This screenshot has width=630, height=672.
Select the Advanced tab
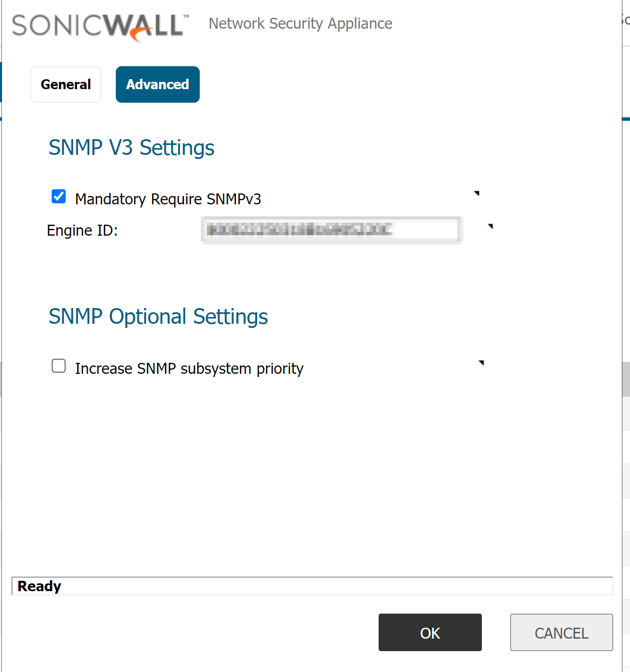(158, 84)
